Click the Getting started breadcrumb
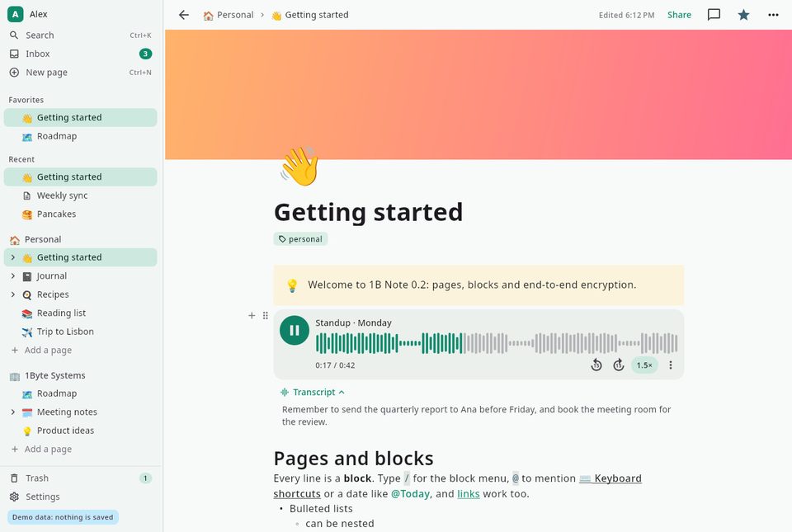This screenshot has width=792, height=532. coord(309,15)
